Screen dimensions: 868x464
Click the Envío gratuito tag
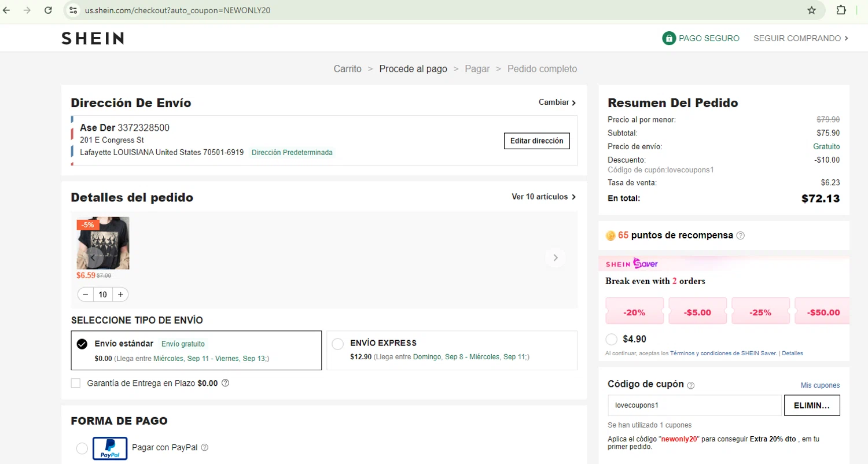183,344
